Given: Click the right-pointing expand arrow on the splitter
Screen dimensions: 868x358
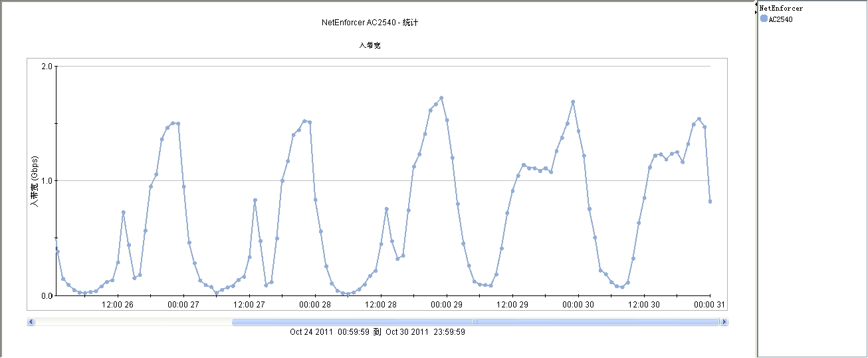Looking at the screenshot, I should pos(756,12).
